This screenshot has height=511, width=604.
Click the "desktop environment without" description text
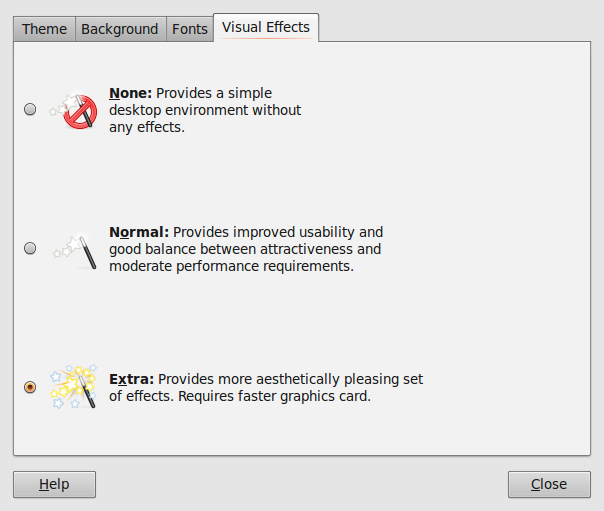(x=205, y=110)
